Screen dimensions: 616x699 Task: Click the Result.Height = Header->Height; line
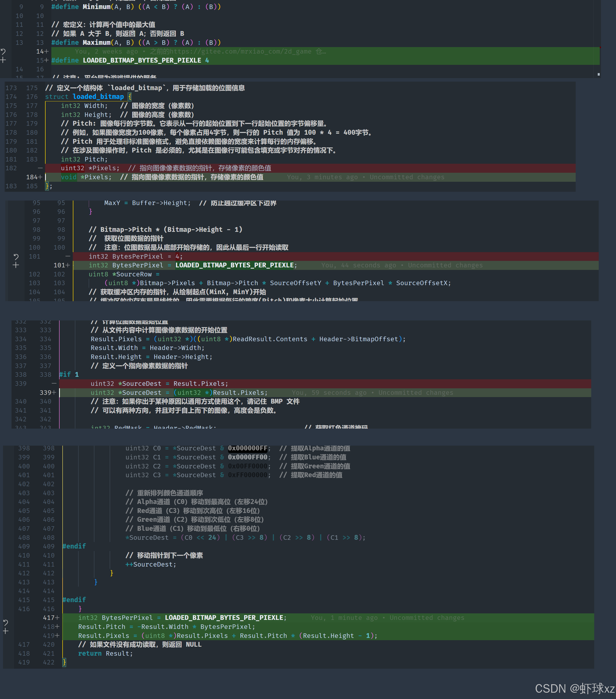[x=151, y=357]
